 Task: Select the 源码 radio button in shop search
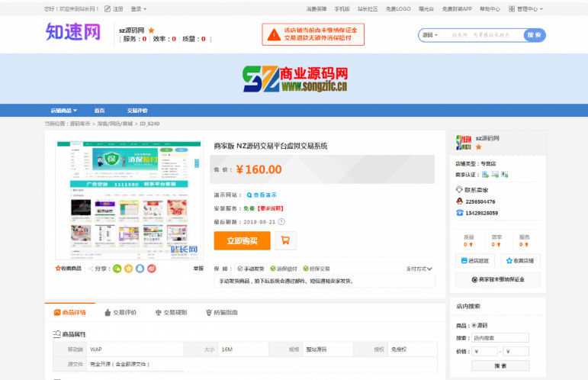pyautogui.click(x=474, y=325)
